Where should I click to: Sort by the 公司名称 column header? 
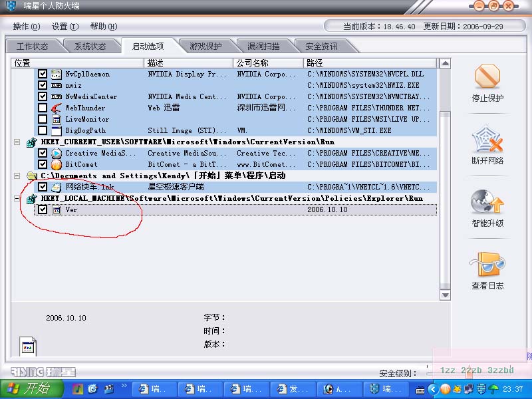[x=268, y=63]
